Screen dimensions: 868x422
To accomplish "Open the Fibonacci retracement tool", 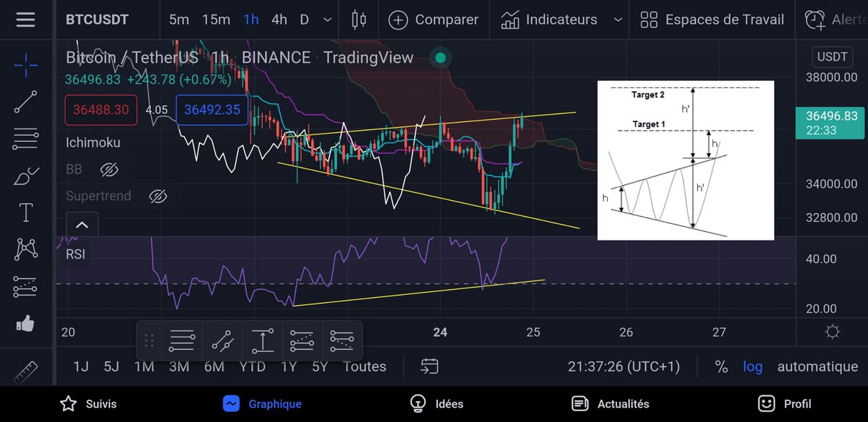I will 26,138.
